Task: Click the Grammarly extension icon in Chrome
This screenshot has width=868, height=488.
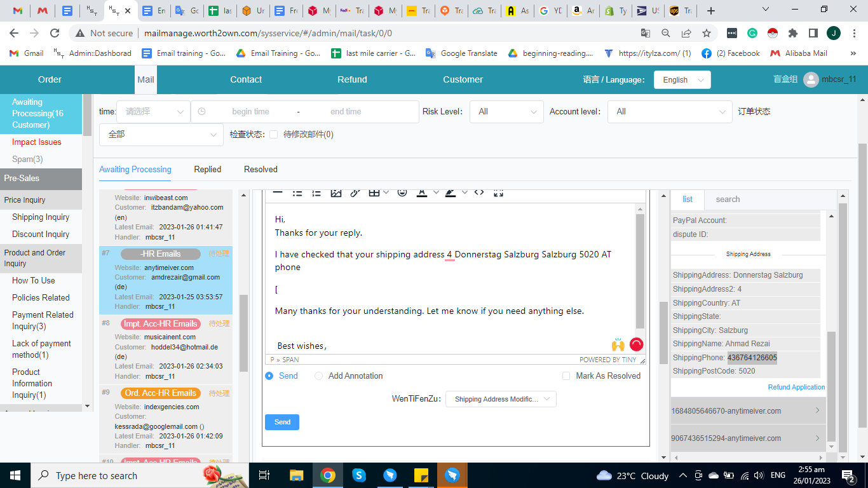Action: [x=752, y=33]
